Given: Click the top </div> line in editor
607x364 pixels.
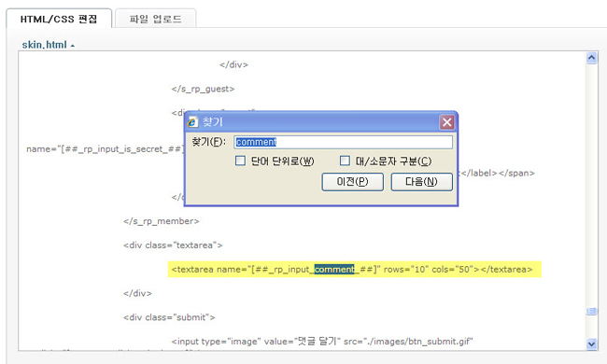Looking at the screenshot, I should click(x=233, y=64).
